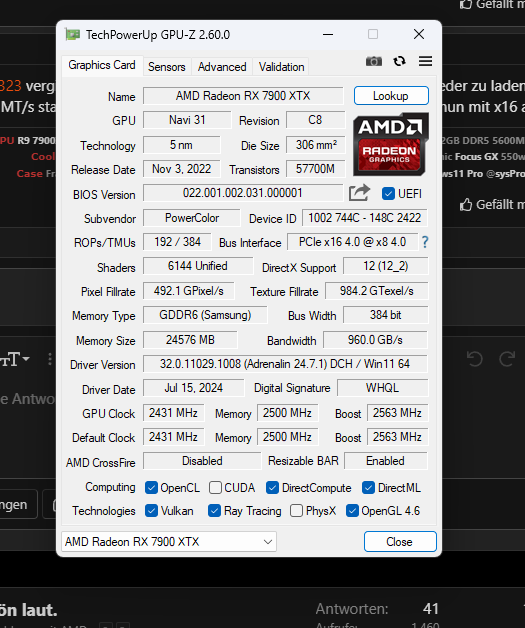
Task: Switch to the Advanced tab
Action: click(x=222, y=67)
